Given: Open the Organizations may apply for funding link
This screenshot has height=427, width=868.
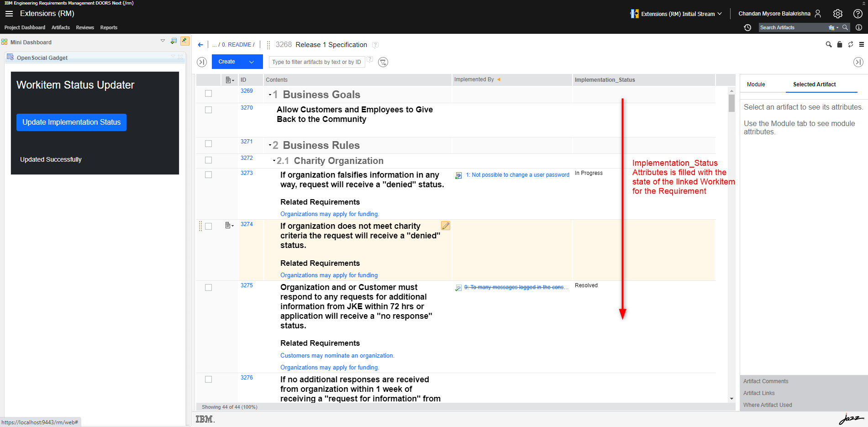Looking at the screenshot, I should tap(330, 214).
